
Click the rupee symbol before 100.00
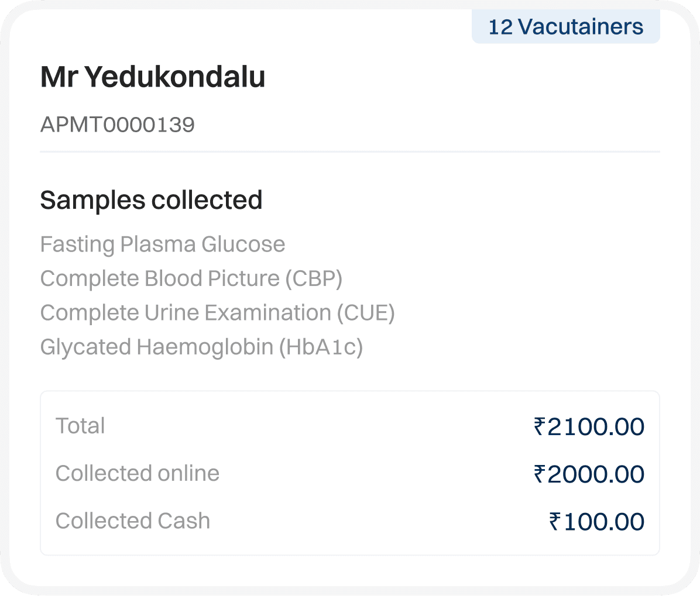(x=555, y=521)
